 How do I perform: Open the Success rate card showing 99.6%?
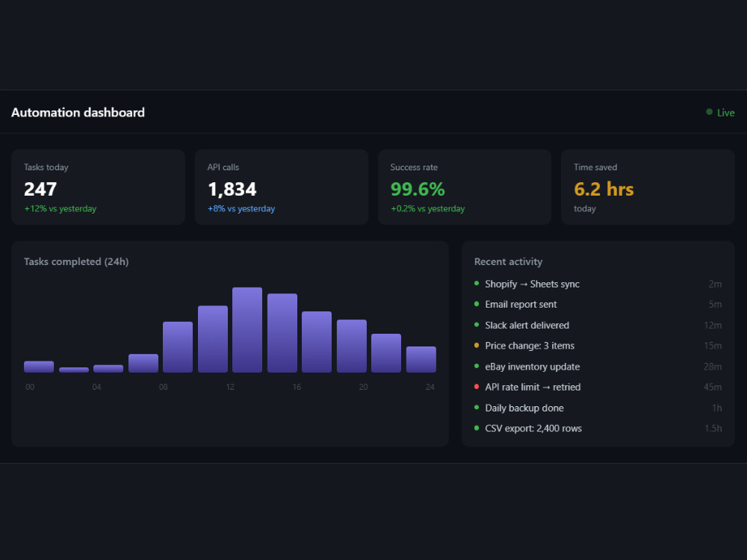465,187
